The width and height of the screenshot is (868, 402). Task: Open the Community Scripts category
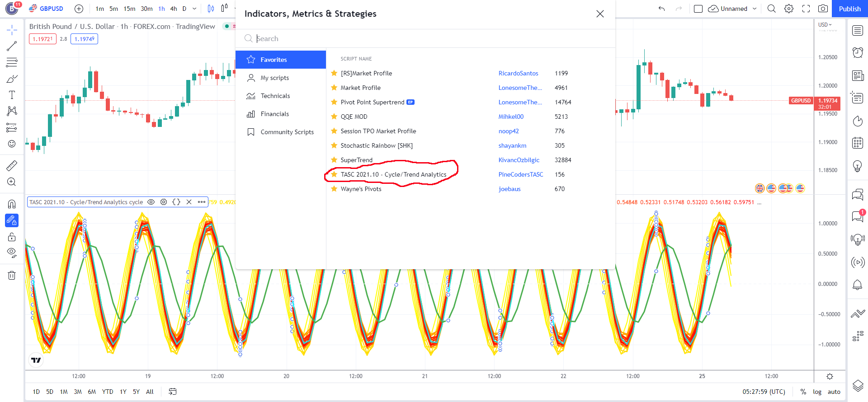[287, 132]
